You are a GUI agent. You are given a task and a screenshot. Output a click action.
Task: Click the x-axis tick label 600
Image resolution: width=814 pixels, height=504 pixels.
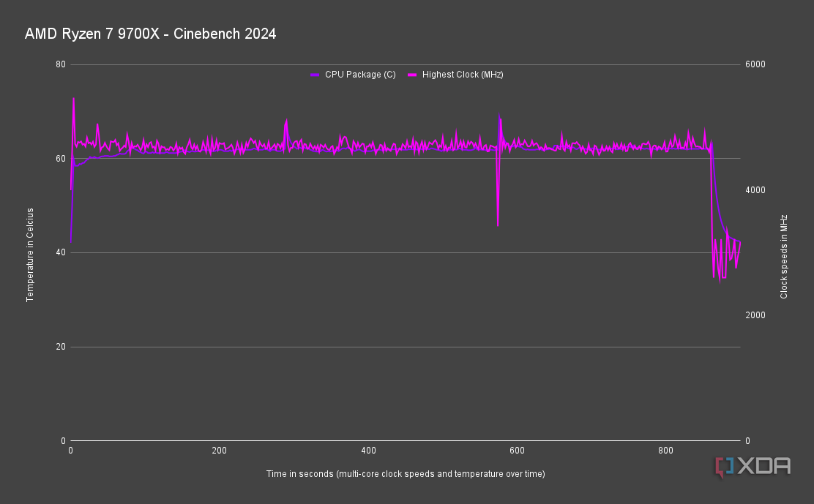517,451
